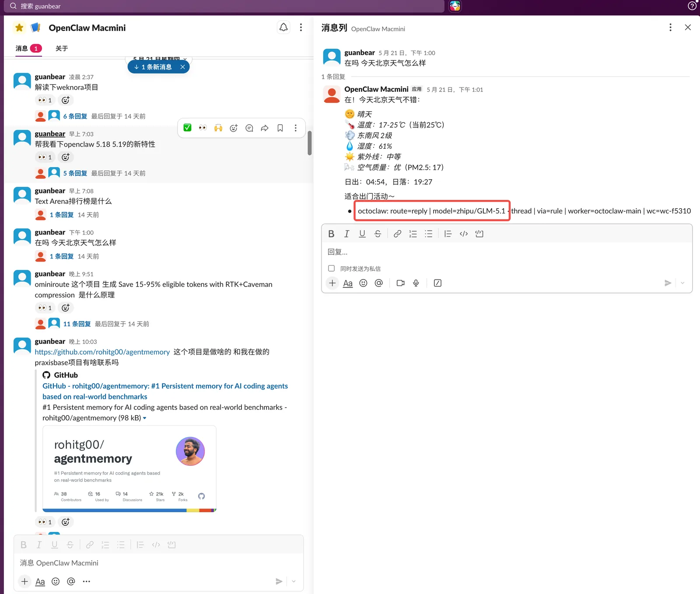
Task: Open emoji picker in thread reply composer
Action: tap(363, 283)
